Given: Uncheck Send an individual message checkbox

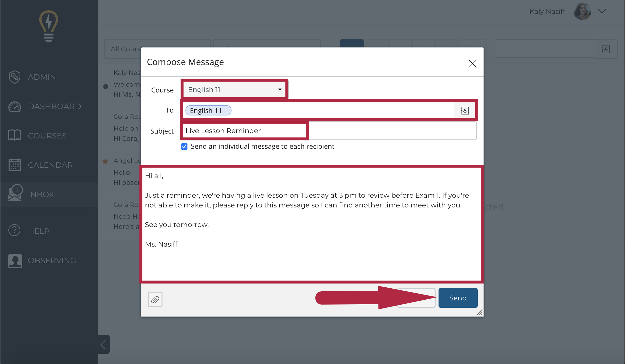Looking at the screenshot, I should (x=184, y=147).
